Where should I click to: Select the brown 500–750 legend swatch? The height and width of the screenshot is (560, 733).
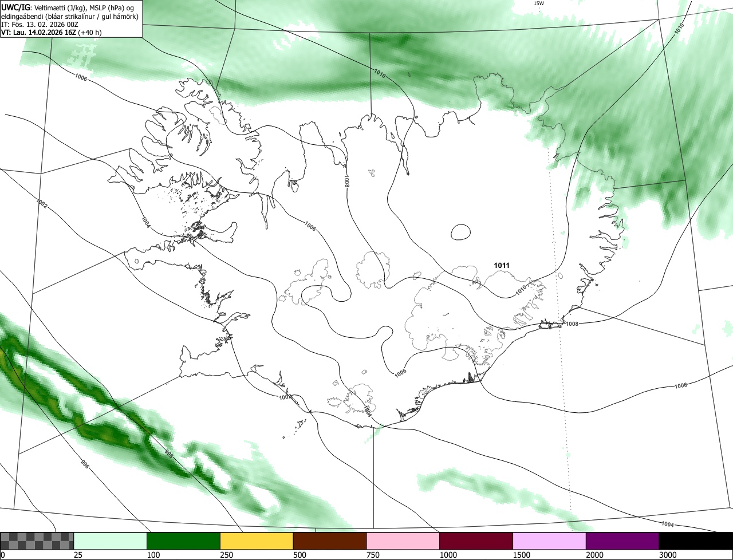330,541
